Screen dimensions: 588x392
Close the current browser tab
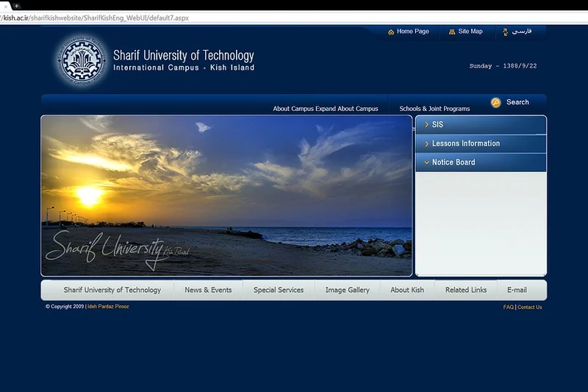5,7
